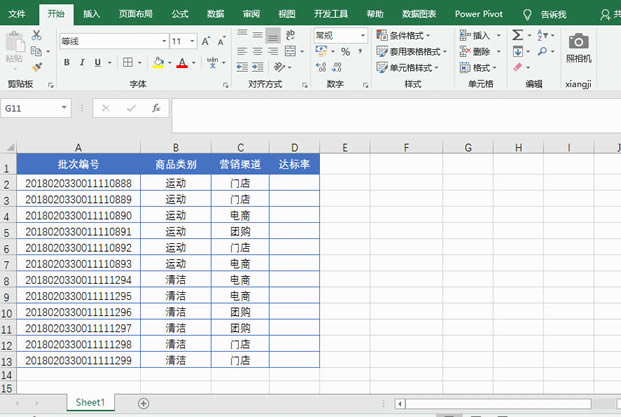The image size is (621, 417).
Task: Toggle italic formatting
Action: [x=82, y=63]
